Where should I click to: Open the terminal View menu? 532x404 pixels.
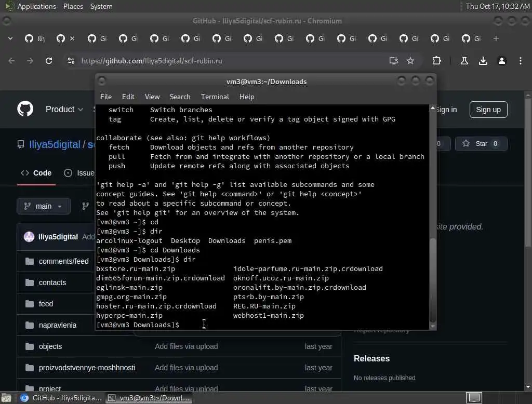click(x=152, y=97)
